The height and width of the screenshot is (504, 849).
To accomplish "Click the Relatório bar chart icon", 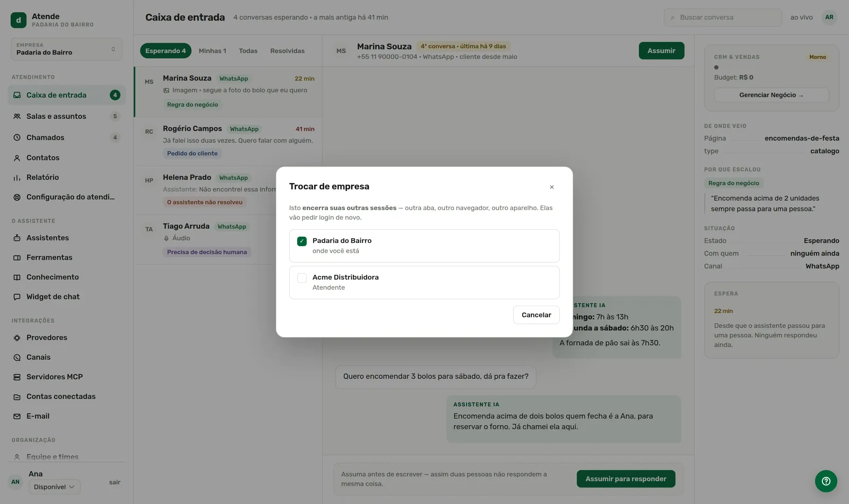I will click(x=17, y=177).
